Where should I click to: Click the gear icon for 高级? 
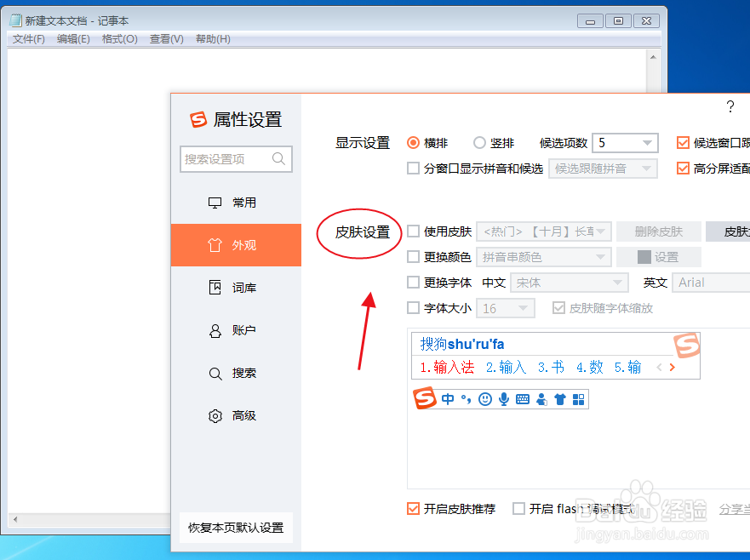[215, 416]
